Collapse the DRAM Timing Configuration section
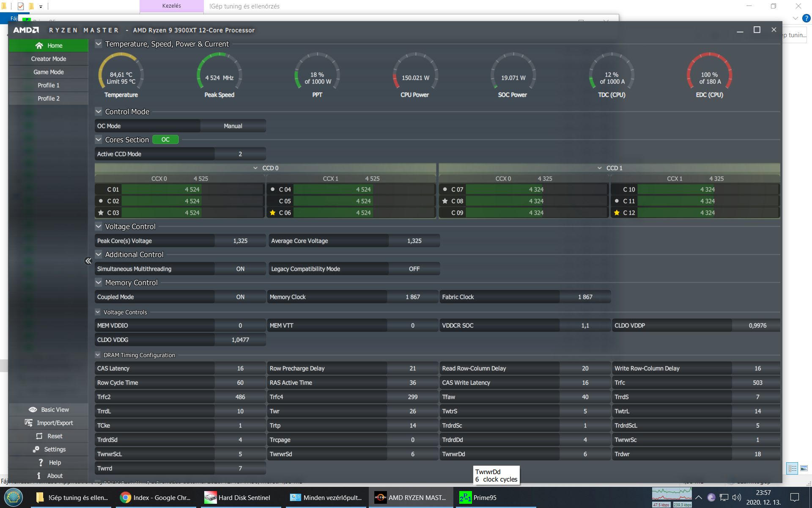This screenshot has height=508, width=812. pos(98,355)
